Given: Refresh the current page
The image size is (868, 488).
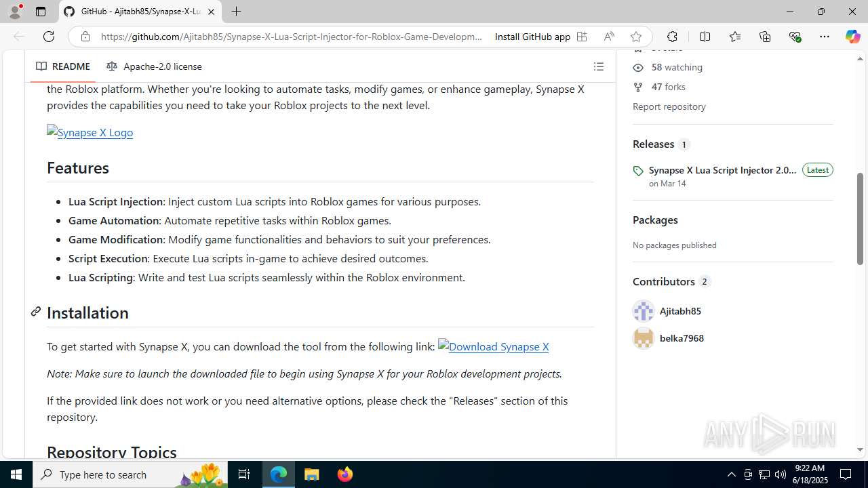Looking at the screenshot, I should point(49,37).
